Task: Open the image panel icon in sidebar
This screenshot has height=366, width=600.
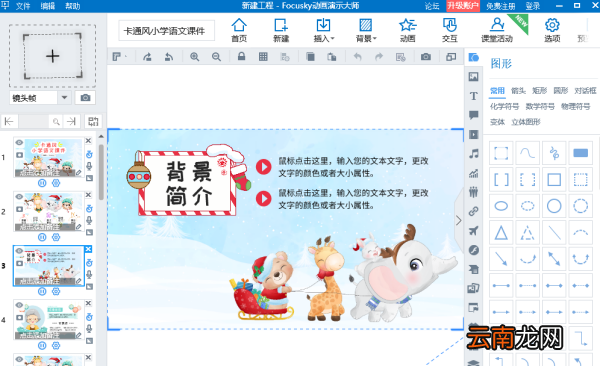Action: coord(474,77)
